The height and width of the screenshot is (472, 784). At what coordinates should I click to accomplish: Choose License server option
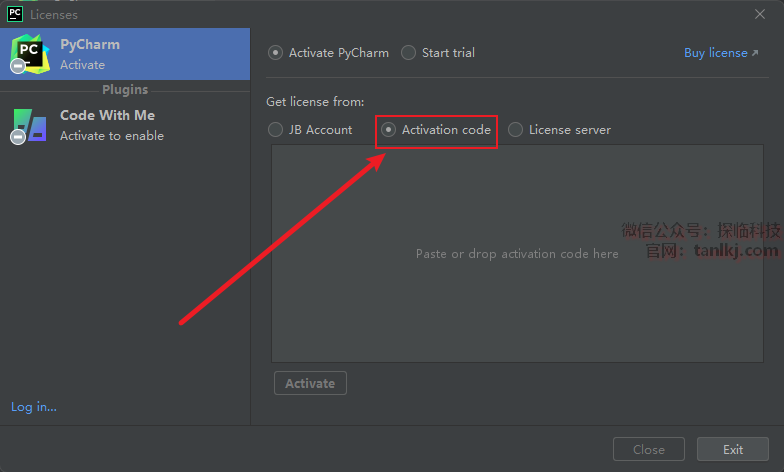pos(516,130)
